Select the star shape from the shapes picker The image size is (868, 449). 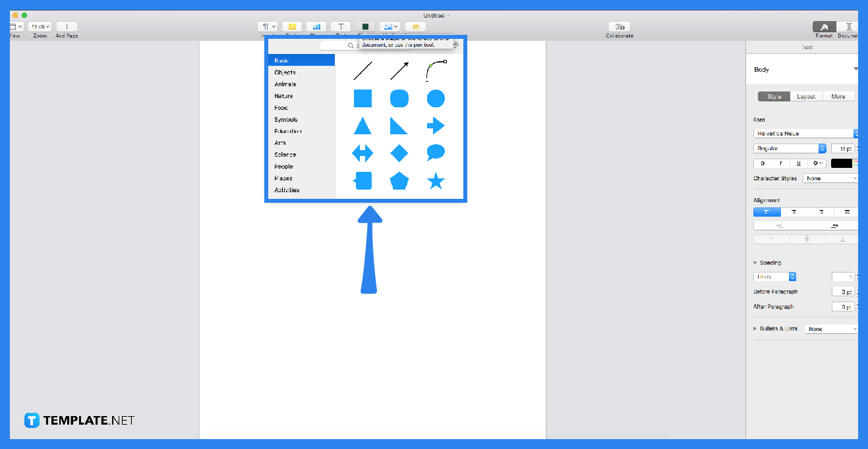pyautogui.click(x=436, y=180)
